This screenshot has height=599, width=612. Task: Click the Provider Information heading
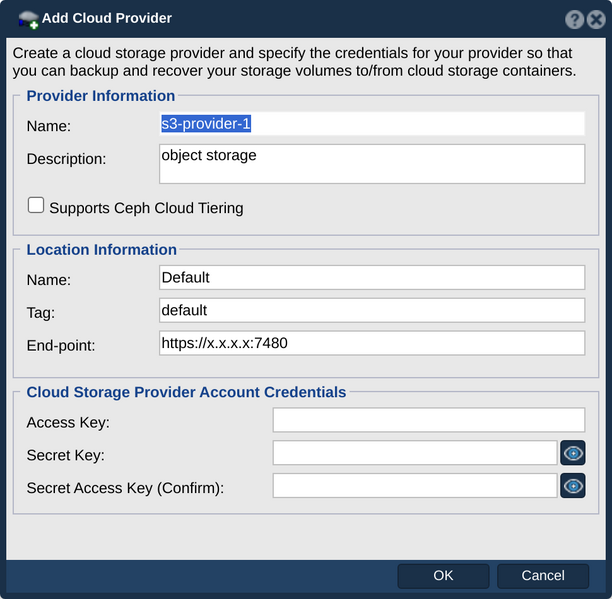click(x=101, y=96)
